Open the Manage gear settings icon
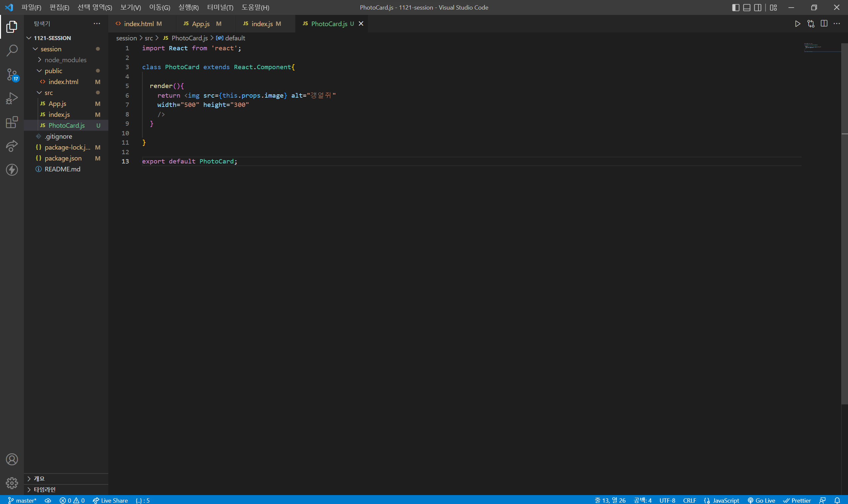This screenshot has height=504, width=848. click(12, 482)
